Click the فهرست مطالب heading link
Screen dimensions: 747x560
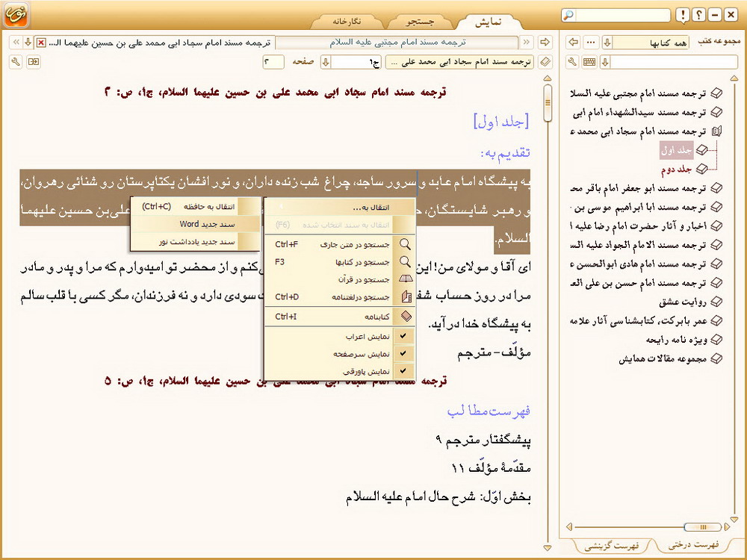(x=489, y=411)
